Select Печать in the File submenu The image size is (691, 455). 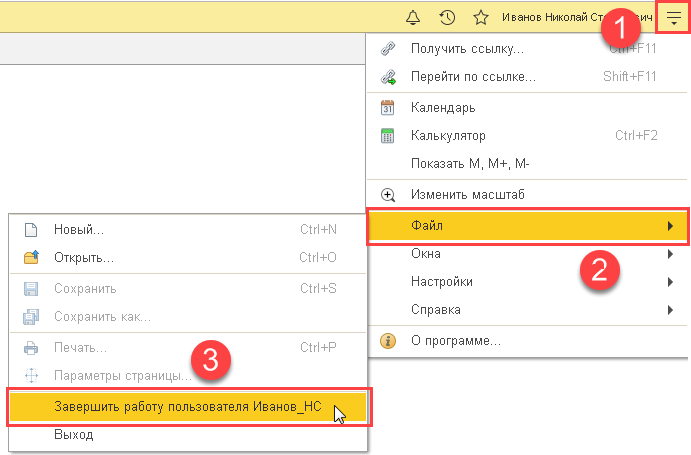188,348
